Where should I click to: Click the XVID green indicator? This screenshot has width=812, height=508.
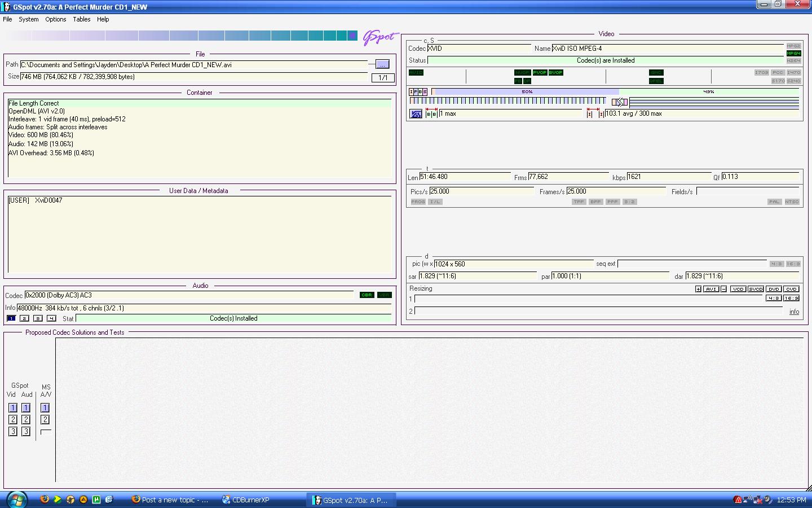pyautogui.click(x=416, y=72)
